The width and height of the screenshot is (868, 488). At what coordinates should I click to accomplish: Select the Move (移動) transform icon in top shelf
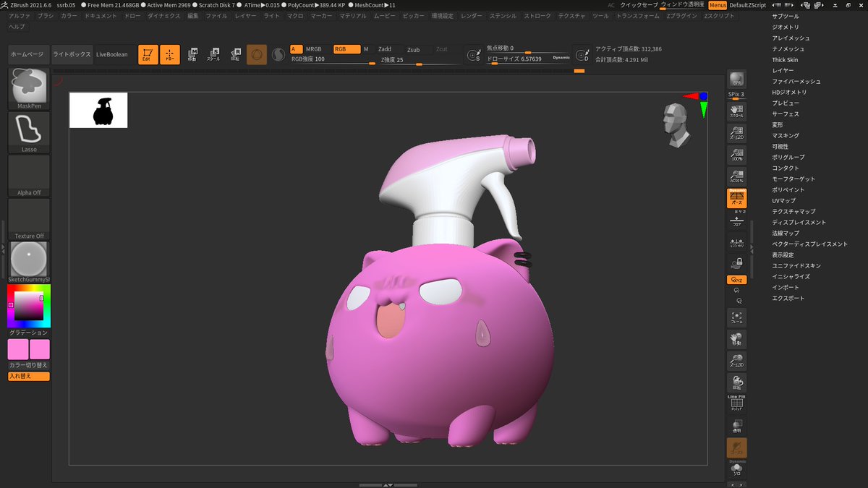[192, 54]
